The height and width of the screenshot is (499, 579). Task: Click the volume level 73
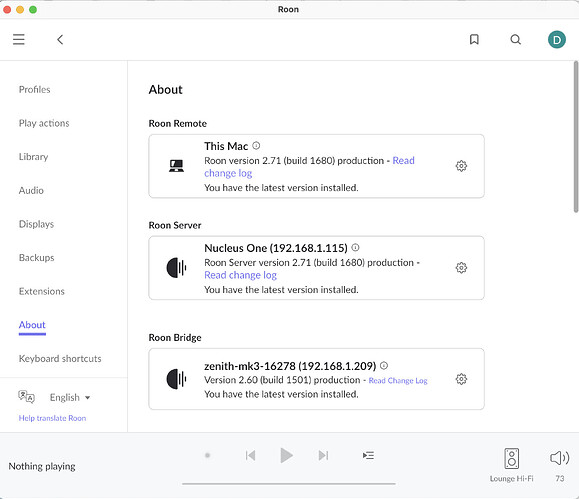tap(560, 478)
